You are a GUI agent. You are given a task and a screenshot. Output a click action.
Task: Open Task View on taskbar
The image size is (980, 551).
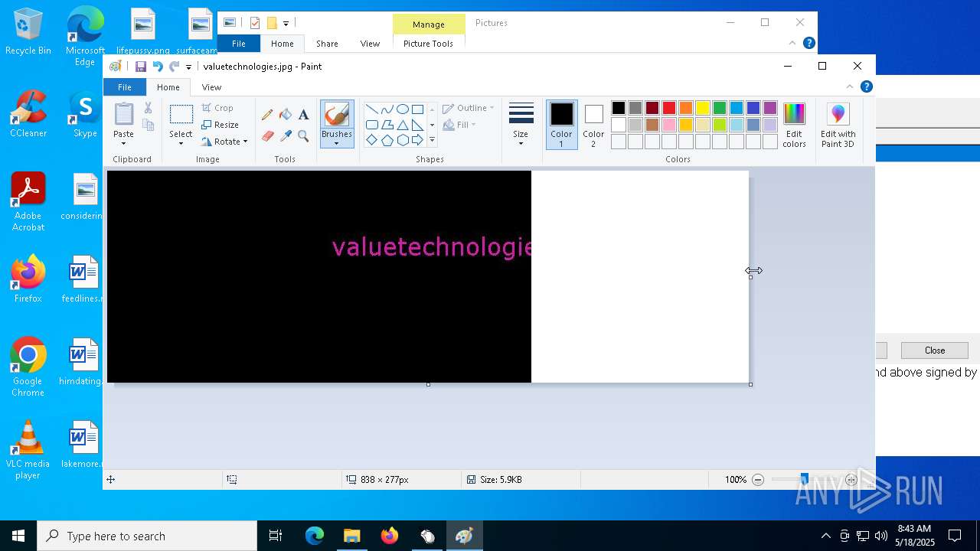point(276,536)
